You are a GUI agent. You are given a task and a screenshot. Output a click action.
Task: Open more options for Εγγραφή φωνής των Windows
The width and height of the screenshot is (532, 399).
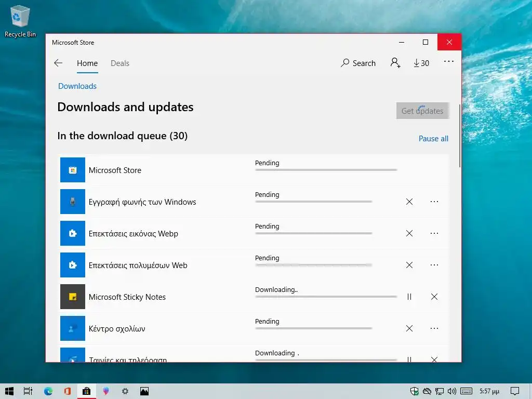(434, 202)
